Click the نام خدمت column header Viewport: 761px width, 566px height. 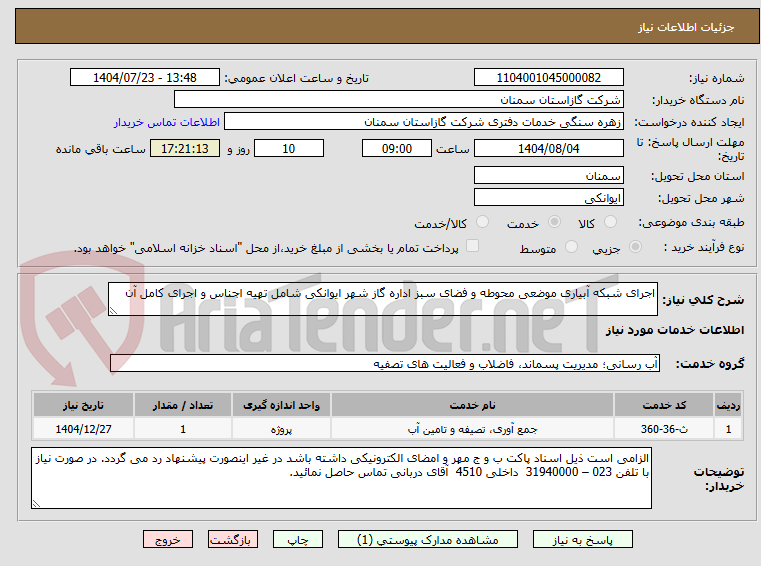pos(472,405)
